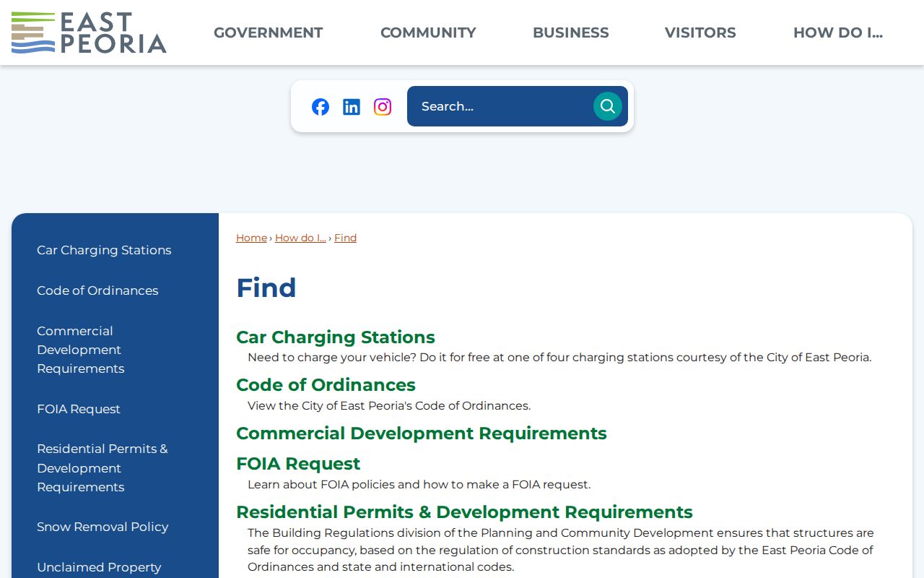Click text 'View the City of East Peoria's Code of Ordinances.'

tap(389, 406)
